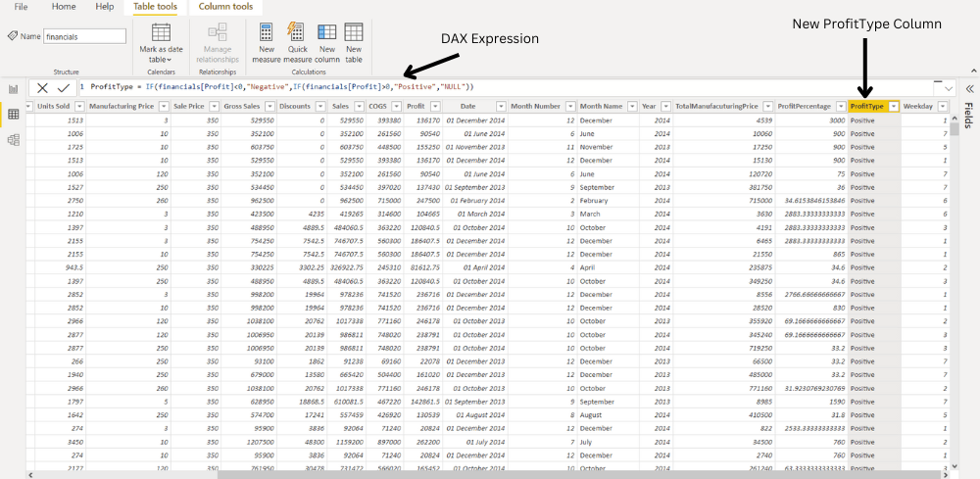Viewport: 980px width, 479px height.
Task: Click the Mark as date table icon
Action: click(162, 32)
